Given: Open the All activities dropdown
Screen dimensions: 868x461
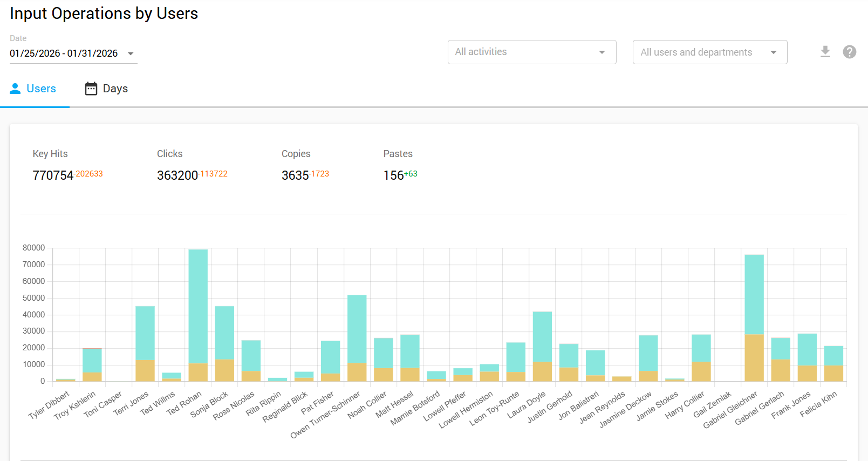Looking at the screenshot, I should click(531, 52).
